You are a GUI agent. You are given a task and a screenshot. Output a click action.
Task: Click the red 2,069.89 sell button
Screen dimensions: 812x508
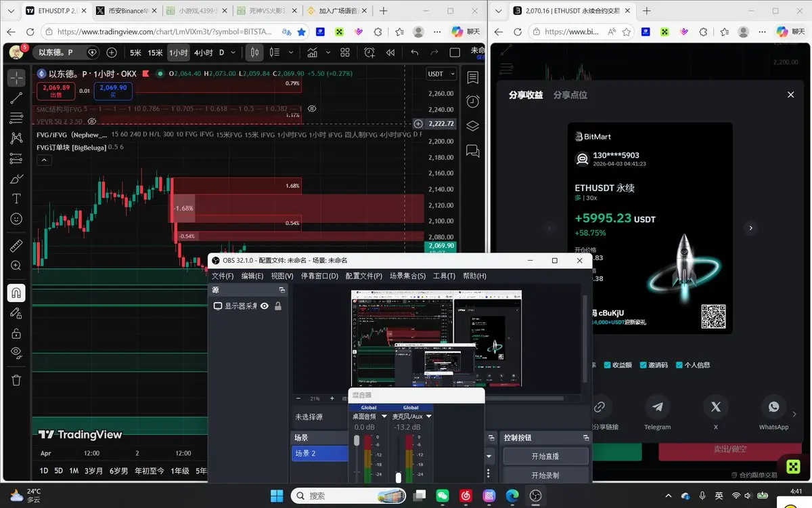(56, 91)
